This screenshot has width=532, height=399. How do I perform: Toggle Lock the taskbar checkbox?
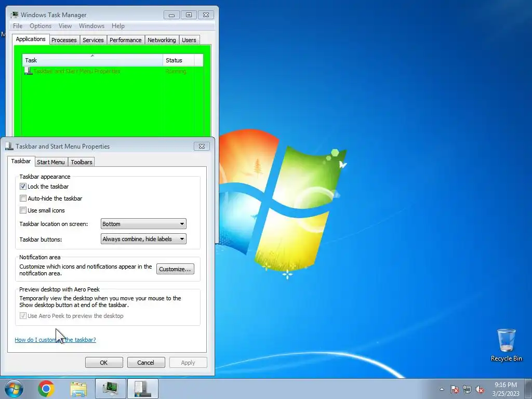point(23,187)
